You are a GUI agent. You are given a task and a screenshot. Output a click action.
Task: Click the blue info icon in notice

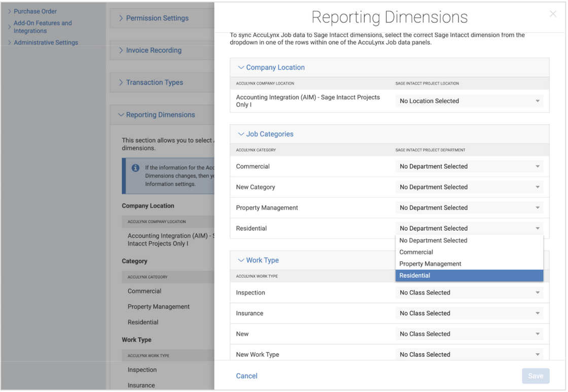tap(135, 168)
